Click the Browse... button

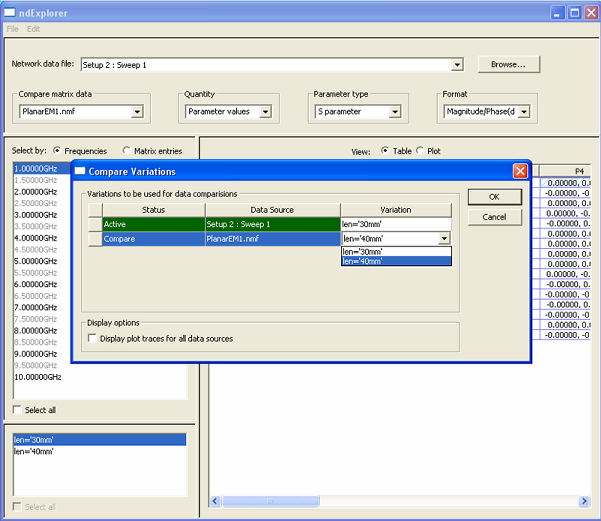tap(508, 64)
